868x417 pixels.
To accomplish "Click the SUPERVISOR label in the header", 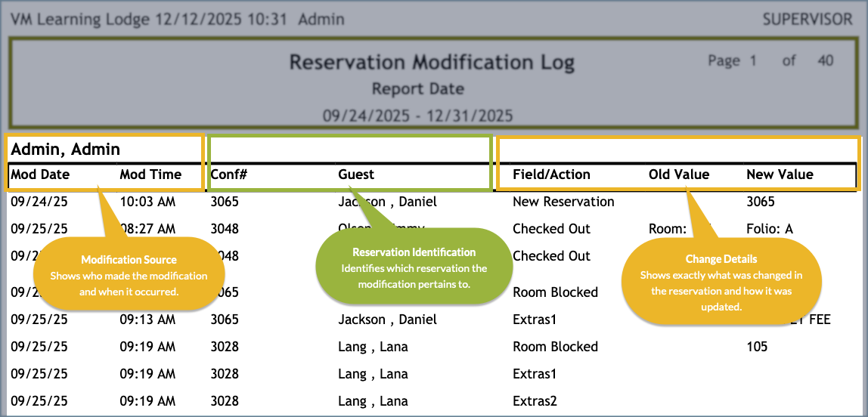I will (x=807, y=20).
